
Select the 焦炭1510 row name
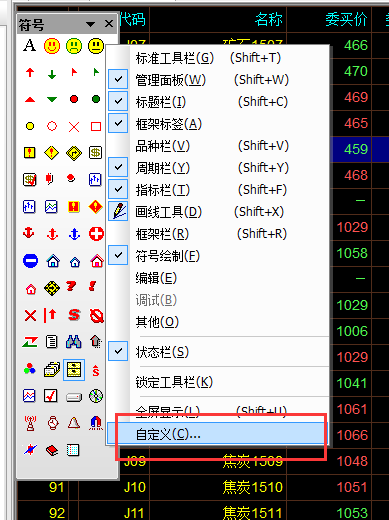pos(253,487)
